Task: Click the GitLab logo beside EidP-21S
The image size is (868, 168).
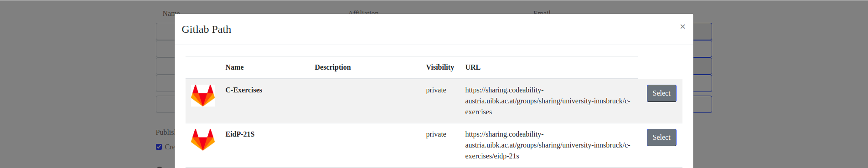Action: click(x=203, y=140)
